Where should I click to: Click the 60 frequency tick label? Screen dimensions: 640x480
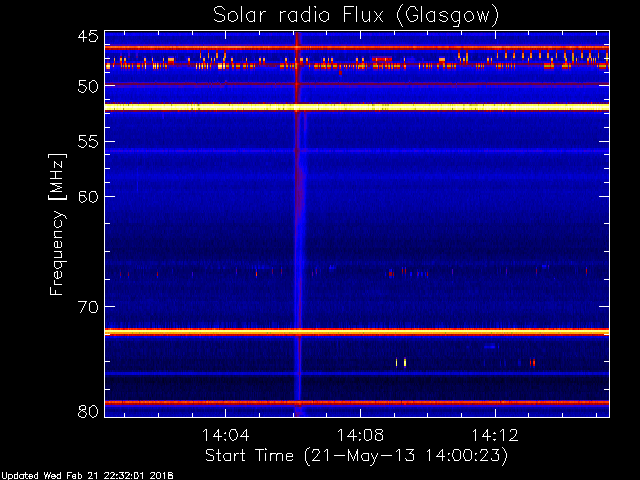(x=88, y=197)
